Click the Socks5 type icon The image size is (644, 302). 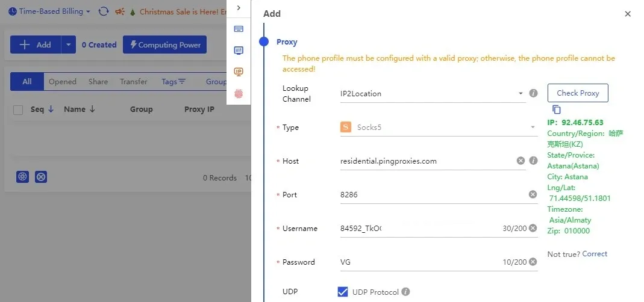tap(346, 127)
